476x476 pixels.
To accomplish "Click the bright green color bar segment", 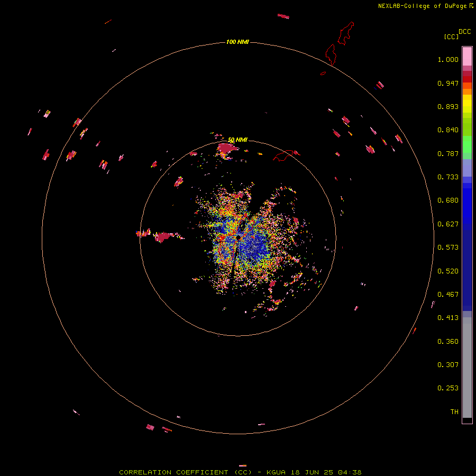I will point(467,144).
